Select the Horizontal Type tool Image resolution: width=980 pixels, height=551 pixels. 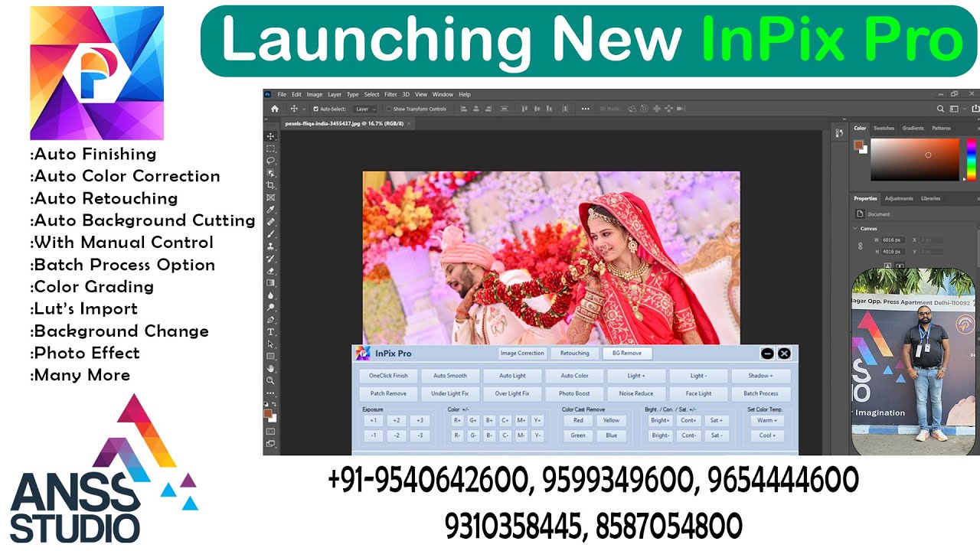coord(271,332)
